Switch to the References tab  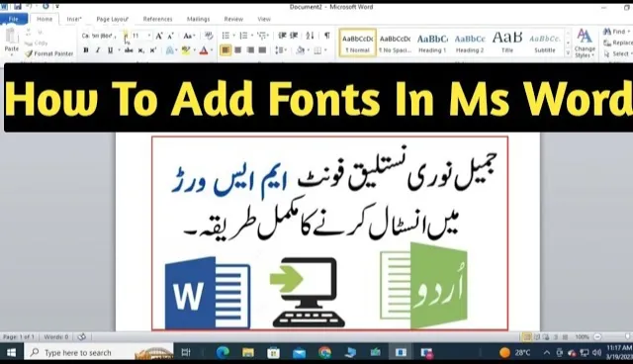click(x=157, y=19)
